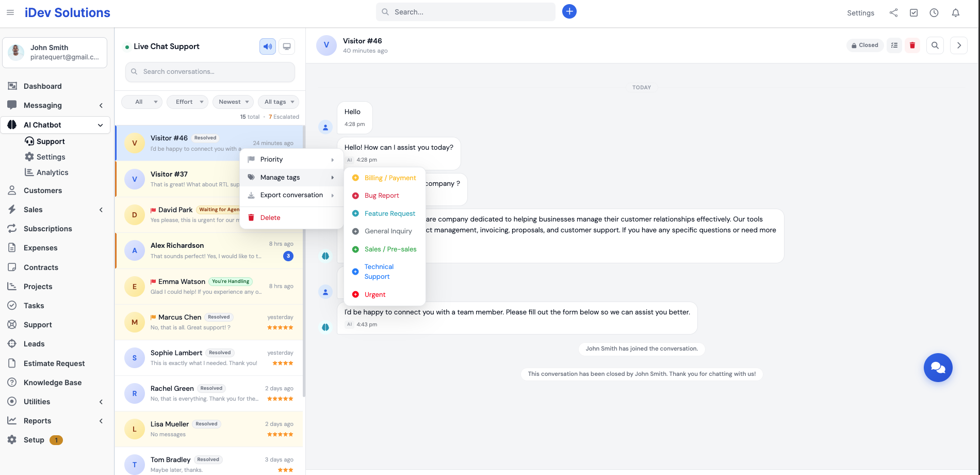Viewport: 980px width, 475px height.
Task: Open Support under AI Chatbot
Action: click(x=51, y=141)
